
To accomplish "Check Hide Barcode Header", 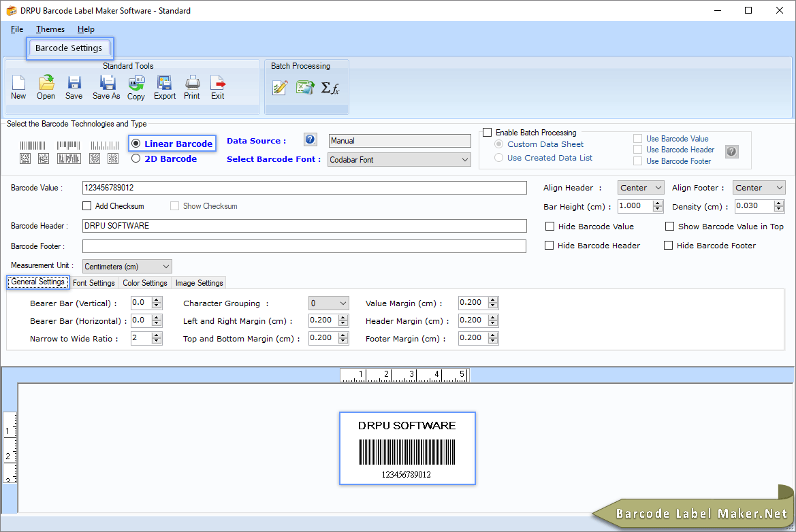I will 550,246.
